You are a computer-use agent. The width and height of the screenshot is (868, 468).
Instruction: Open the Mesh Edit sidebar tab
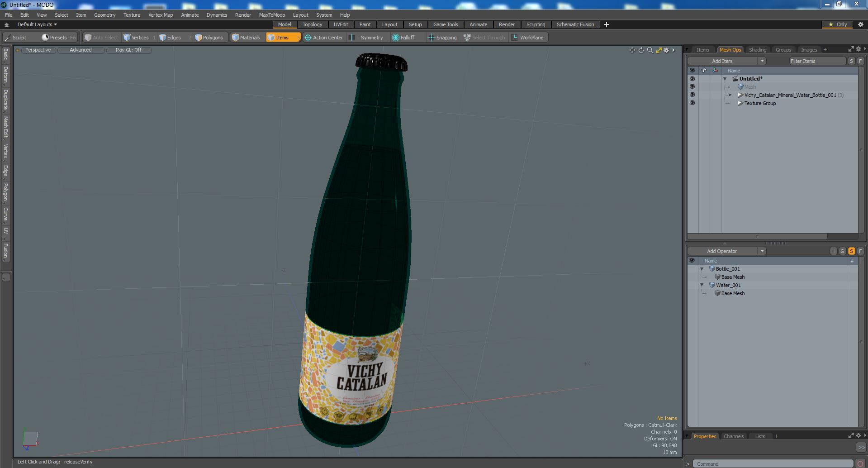coord(5,127)
